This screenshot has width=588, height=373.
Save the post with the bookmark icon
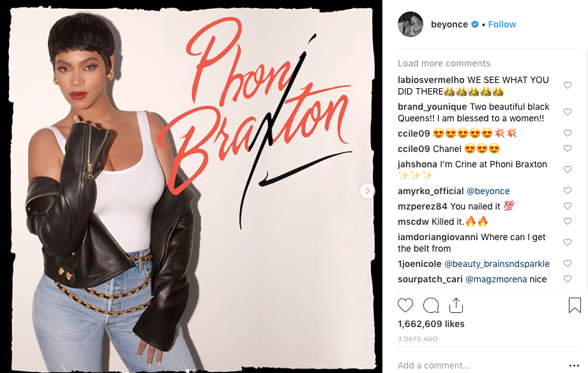coord(575,305)
